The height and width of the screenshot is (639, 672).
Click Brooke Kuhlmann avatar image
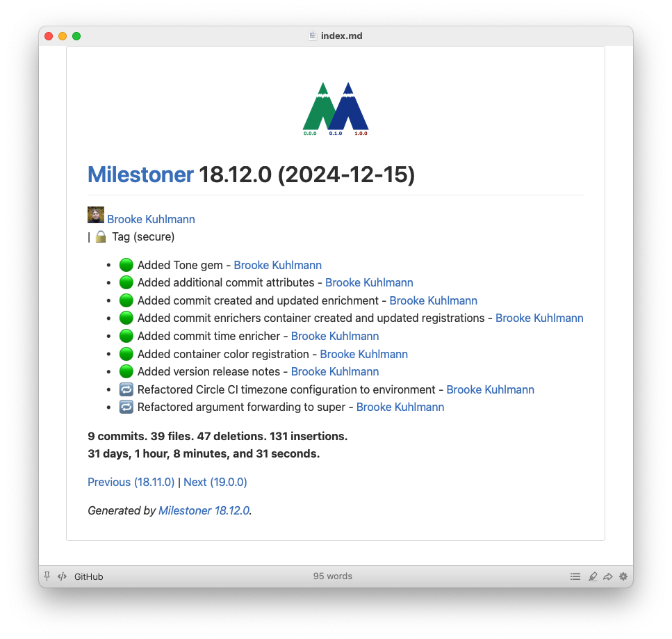[x=96, y=215]
